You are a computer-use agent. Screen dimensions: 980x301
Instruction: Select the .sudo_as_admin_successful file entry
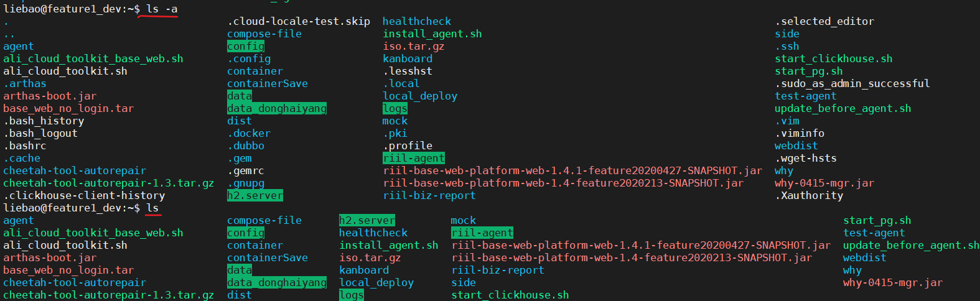pyautogui.click(x=852, y=83)
